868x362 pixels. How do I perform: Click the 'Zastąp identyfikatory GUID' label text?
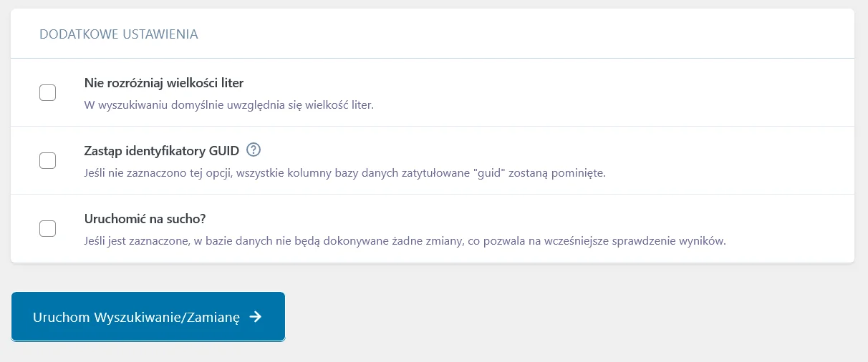point(161,151)
